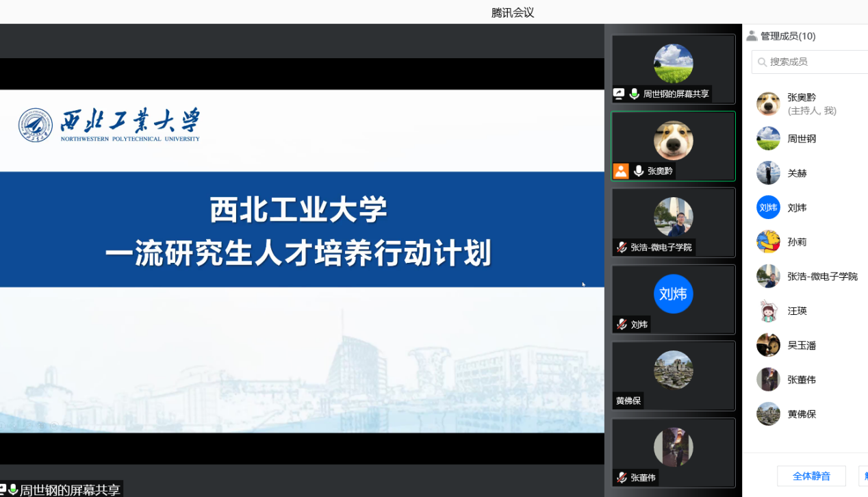868x497 pixels.
Task: Click the muted mic icon on 张蕾伟's tile
Action: click(x=622, y=478)
